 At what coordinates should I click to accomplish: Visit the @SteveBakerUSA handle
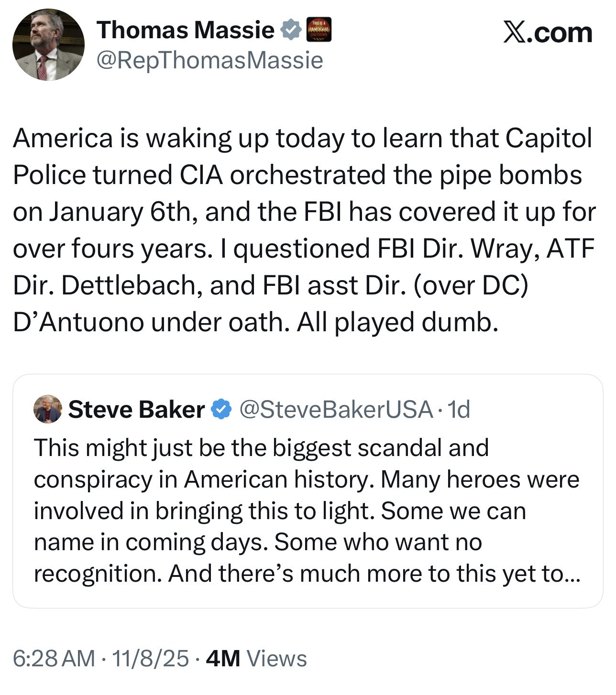pyautogui.click(x=336, y=410)
